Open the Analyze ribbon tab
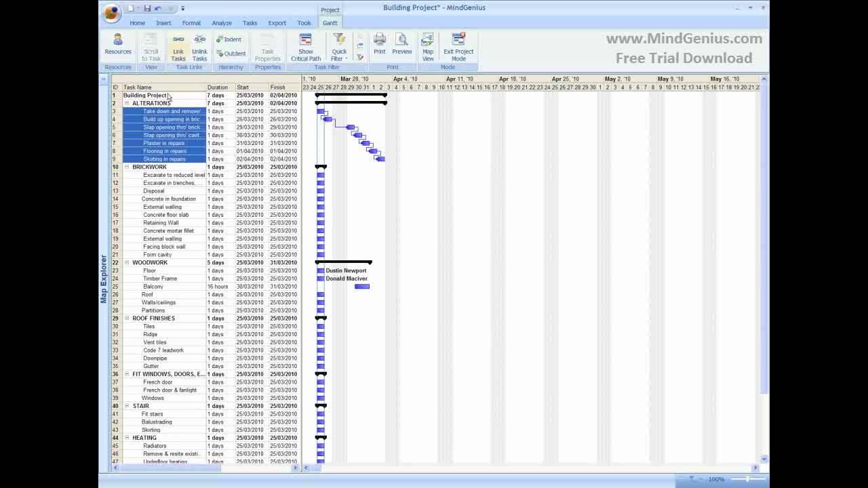Image resolution: width=868 pixels, height=488 pixels. point(222,23)
